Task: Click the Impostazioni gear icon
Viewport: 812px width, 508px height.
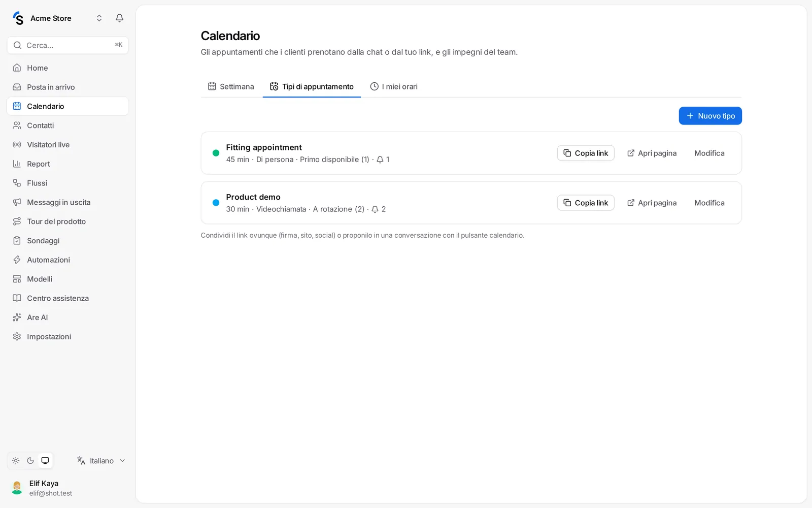Action: click(17, 337)
